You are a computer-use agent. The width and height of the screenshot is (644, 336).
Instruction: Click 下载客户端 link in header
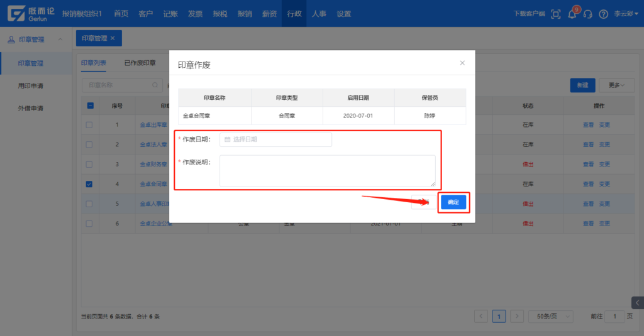click(529, 14)
